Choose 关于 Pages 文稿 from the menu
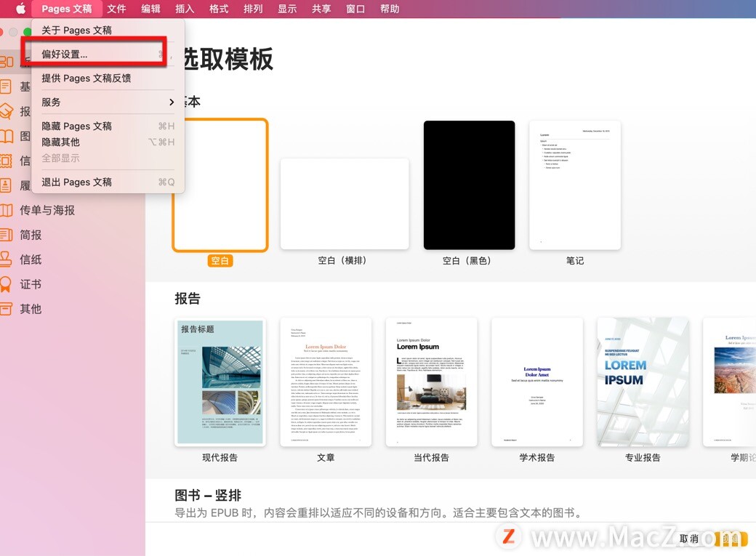Image resolution: width=756 pixels, height=556 pixels. pos(108,31)
